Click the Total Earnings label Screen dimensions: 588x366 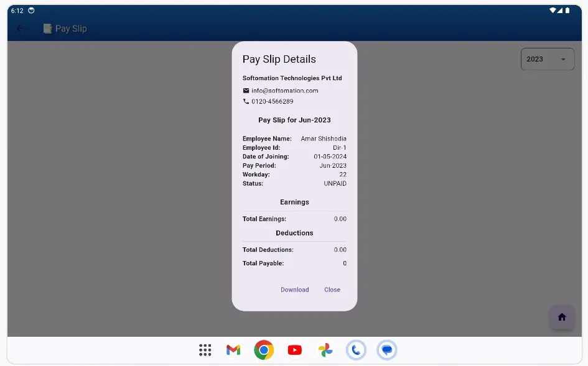(x=264, y=219)
